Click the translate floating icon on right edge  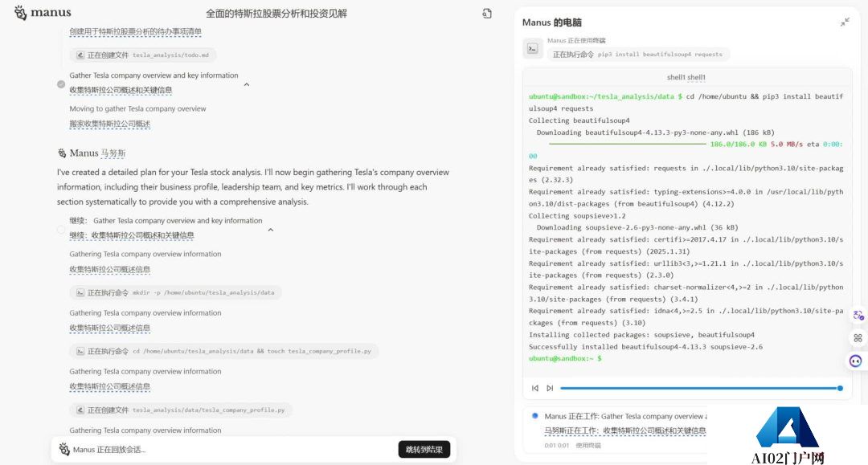coord(858,315)
